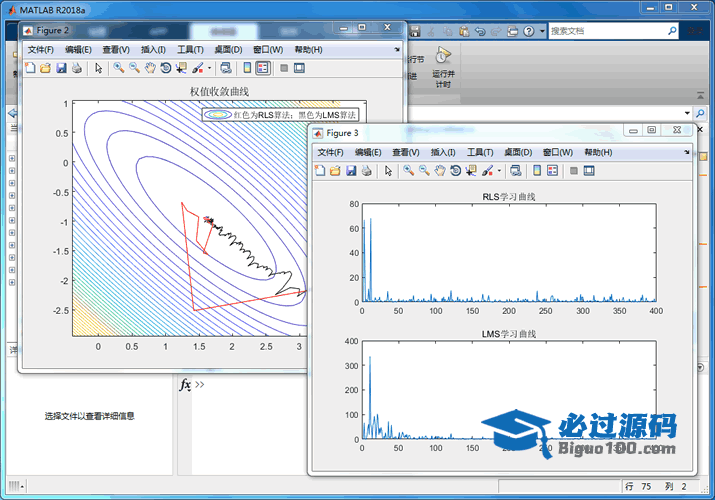Click the search magnifier in documentation box
The image size is (715, 500).
[672, 31]
